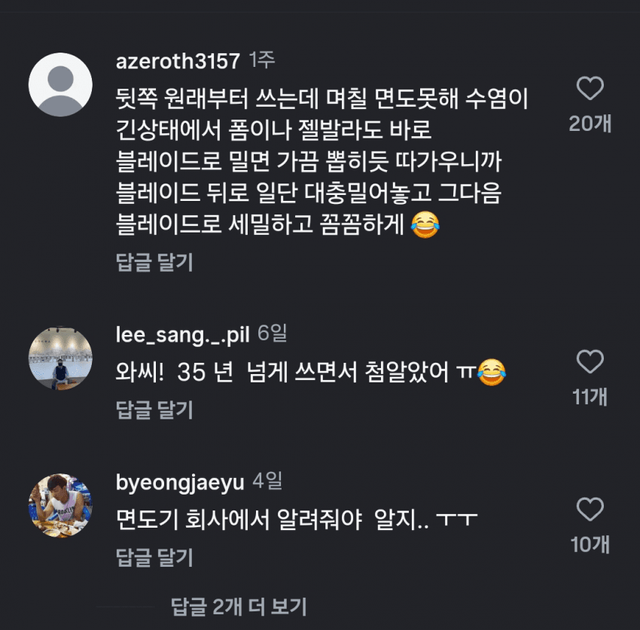View byeongjaeyu's profile photo

(61, 505)
